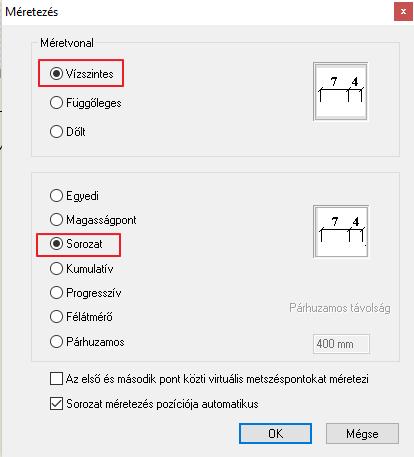Click the dimension type preview image
This screenshot has width=414, height=457.
[x=341, y=231]
